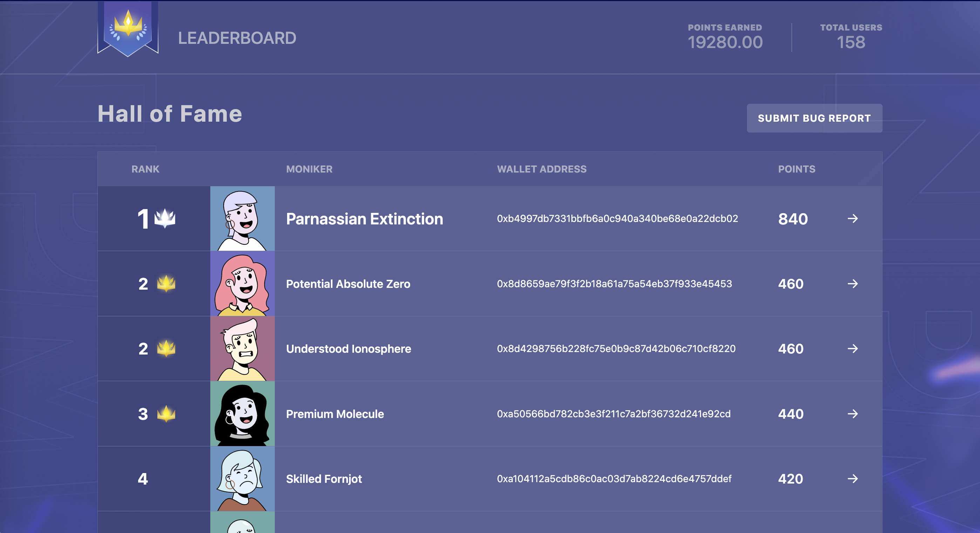
Task: Open the pink-haired avatar of Potential Absolute Zero
Action: coord(242,284)
